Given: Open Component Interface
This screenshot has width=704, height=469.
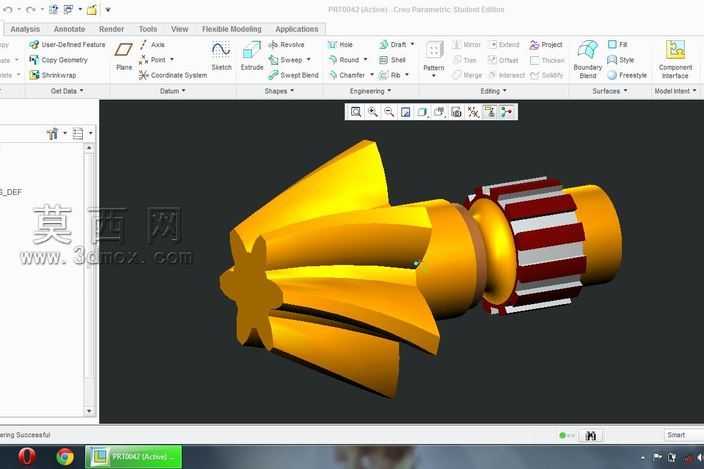Looking at the screenshot, I should point(675,59).
